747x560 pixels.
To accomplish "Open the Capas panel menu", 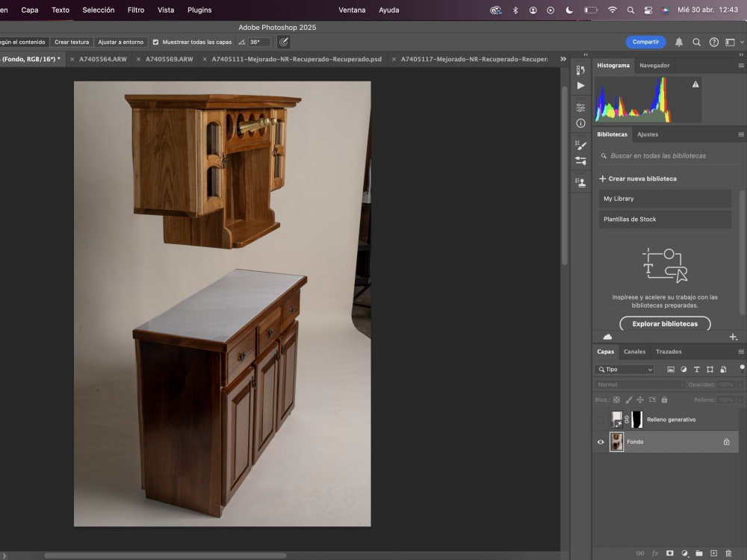I will point(741,352).
